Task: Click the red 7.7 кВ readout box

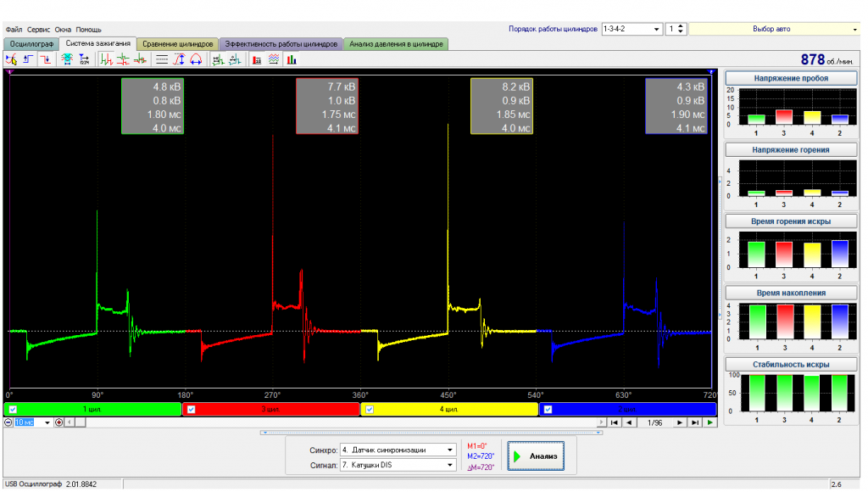Action: [x=327, y=106]
